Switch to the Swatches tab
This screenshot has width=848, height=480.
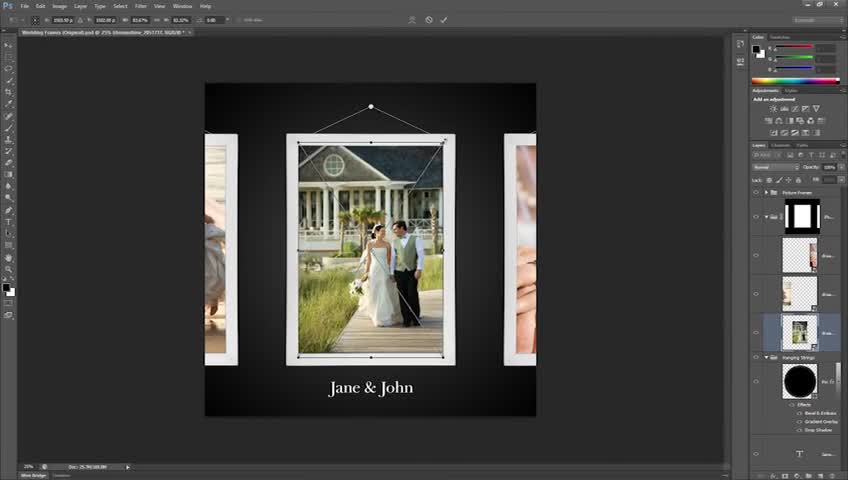pos(780,37)
